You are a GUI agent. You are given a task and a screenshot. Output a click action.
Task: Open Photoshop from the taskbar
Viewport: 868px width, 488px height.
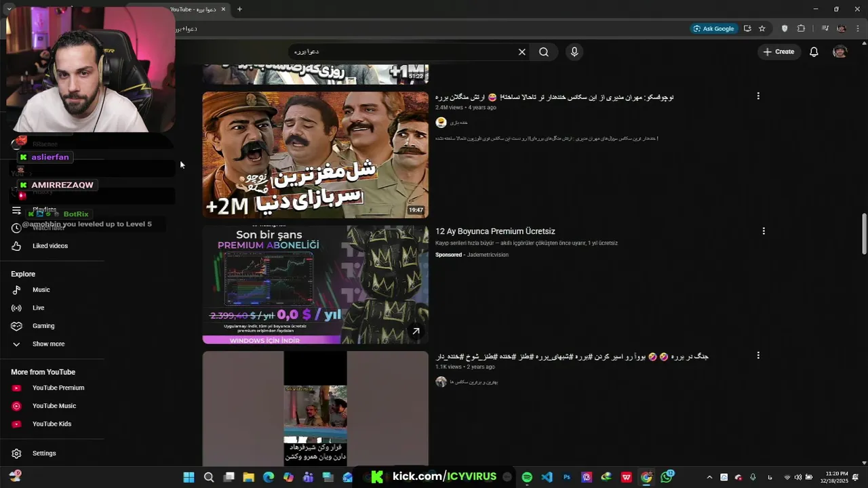point(567,477)
